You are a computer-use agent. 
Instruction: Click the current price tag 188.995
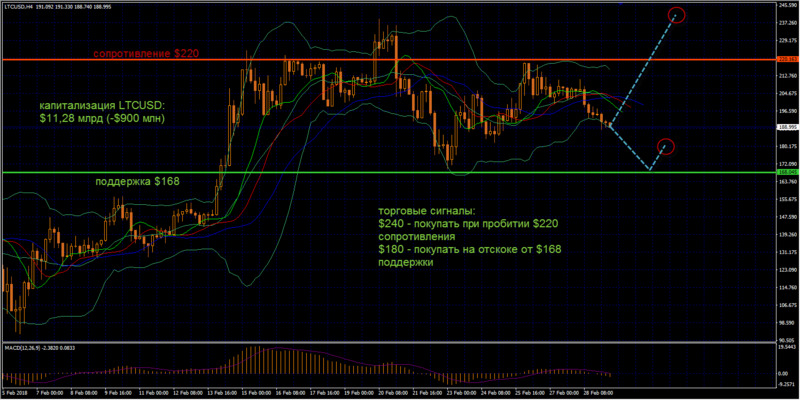coord(787,128)
